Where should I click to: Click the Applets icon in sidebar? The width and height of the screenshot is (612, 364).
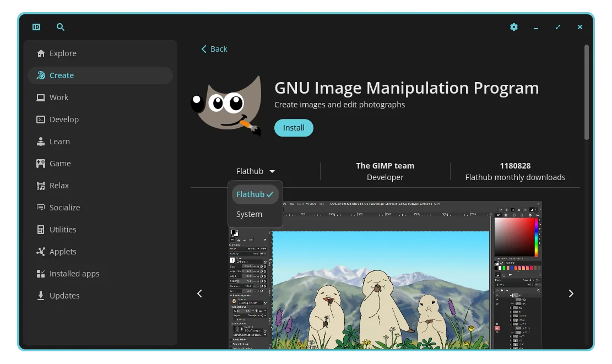tap(41, 252)
